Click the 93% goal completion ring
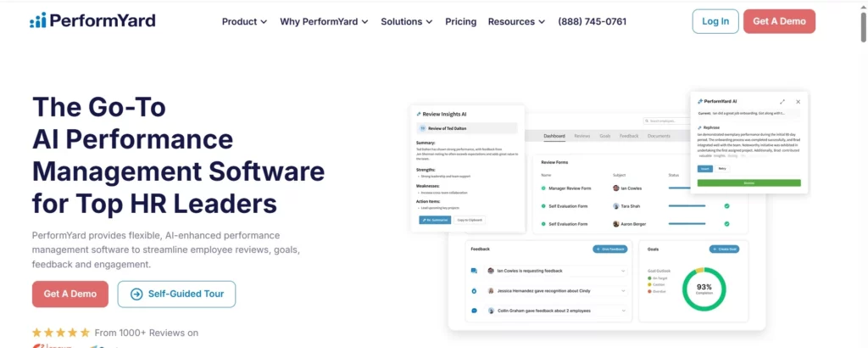868x348 pixels. coord(704,289)
